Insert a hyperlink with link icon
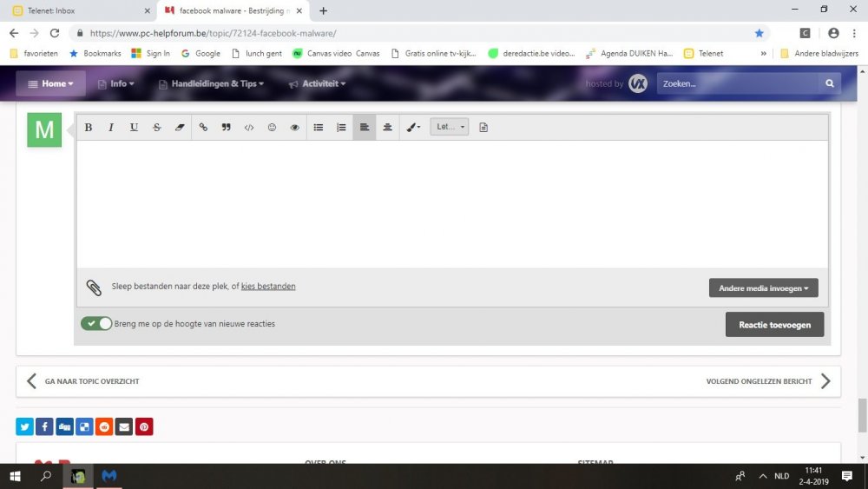Screen dimensions: 868x489 pyautogui.click(x=203, y=128)
